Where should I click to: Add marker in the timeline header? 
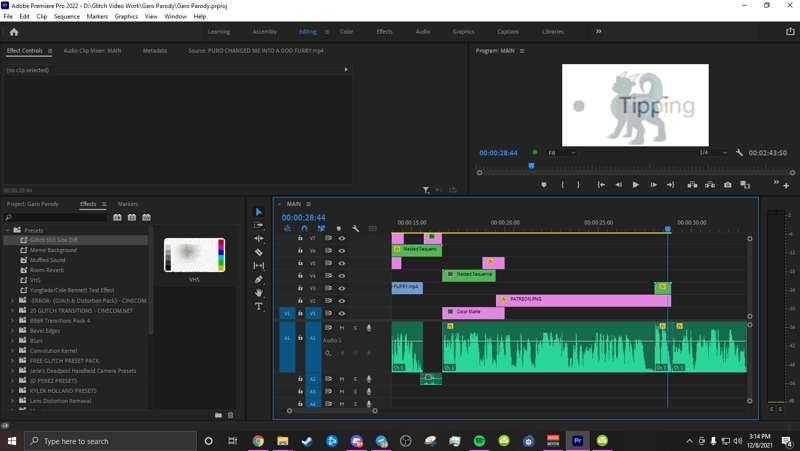pyautogui.click(x=338, y=229)
